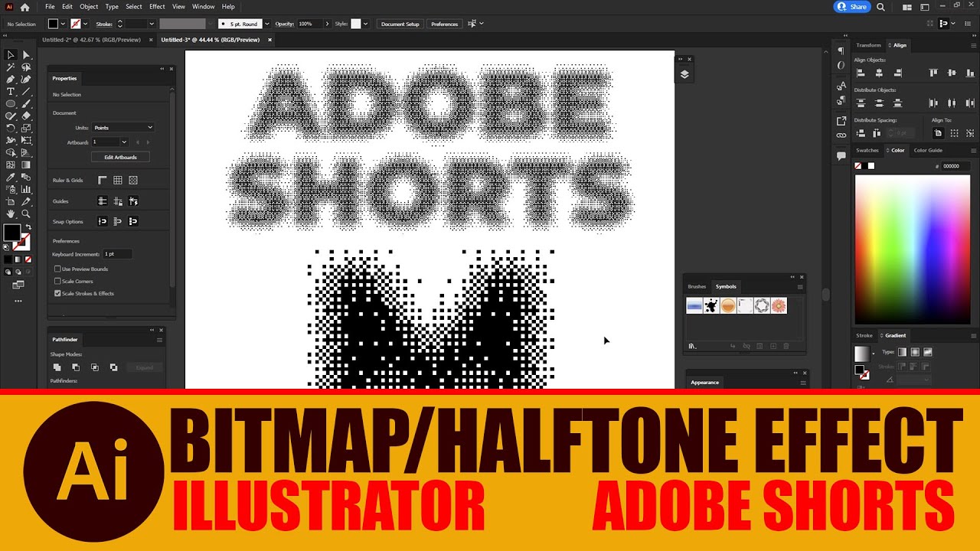Screen dimensions: 980x551
Task: Open the Transform panel tab
Action: pos(868,45)
